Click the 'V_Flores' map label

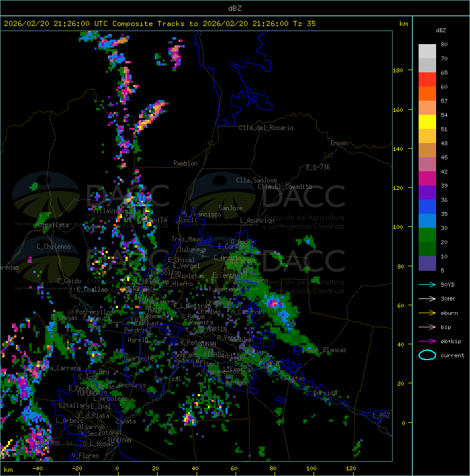click(x=85, y=456)
